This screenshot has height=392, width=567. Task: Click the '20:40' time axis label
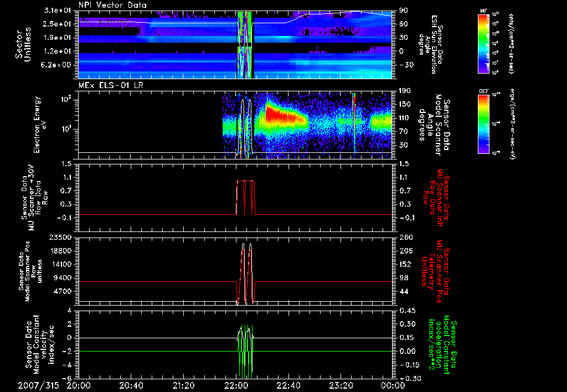point(131,385)
